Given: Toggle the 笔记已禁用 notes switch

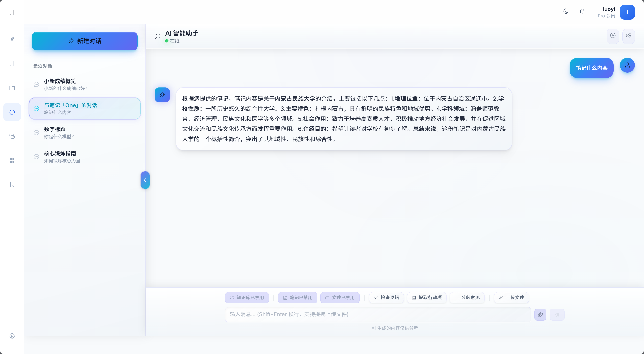Looking at the screenshot, I should click(x=298, y=297).
